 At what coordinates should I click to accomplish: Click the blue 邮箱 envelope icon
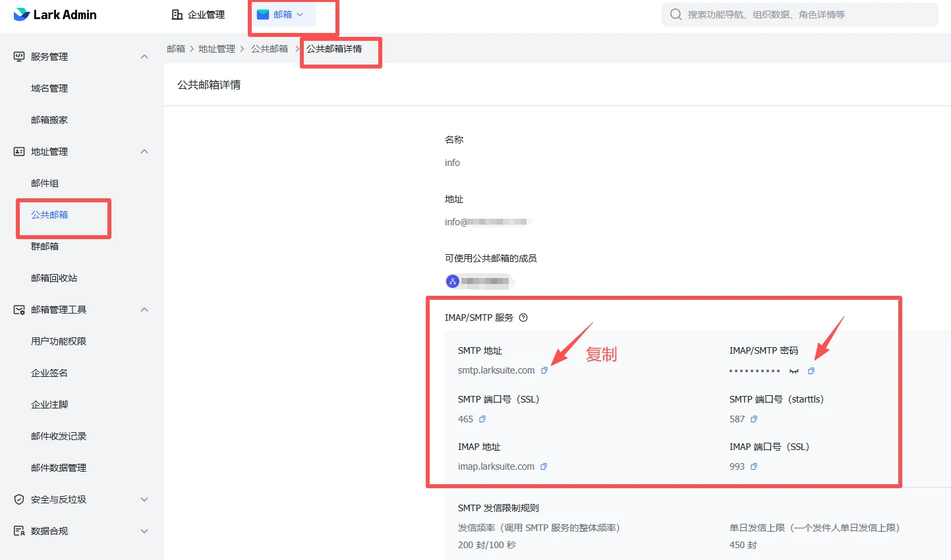coord(264,13)
